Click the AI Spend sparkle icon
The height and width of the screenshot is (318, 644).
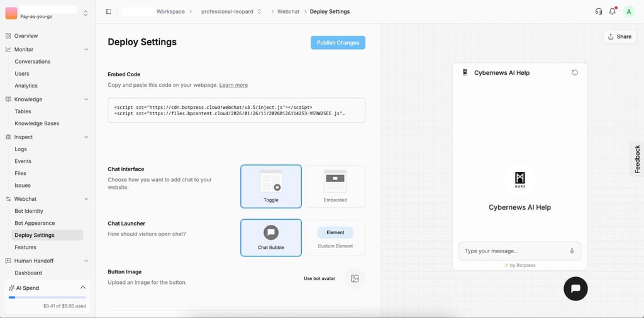11,288
